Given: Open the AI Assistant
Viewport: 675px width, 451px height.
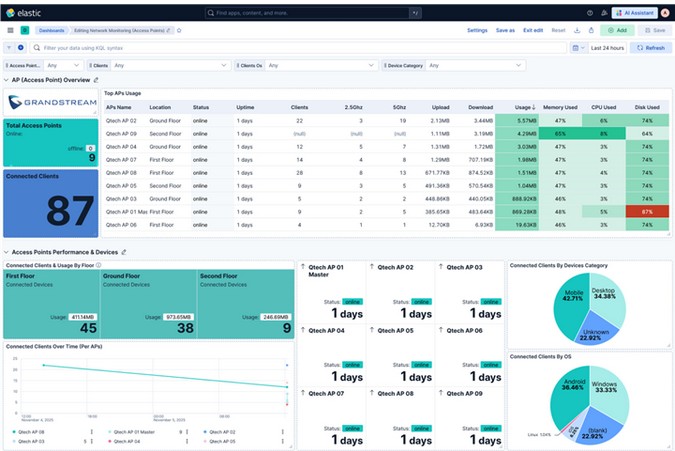Looking at the screenshot, I should (635, 13).
